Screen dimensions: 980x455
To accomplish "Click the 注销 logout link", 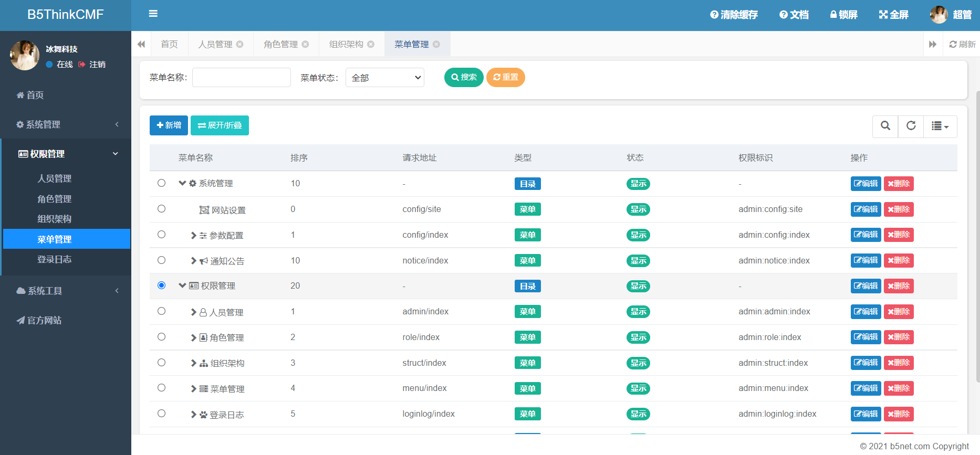I will [92, 64].
